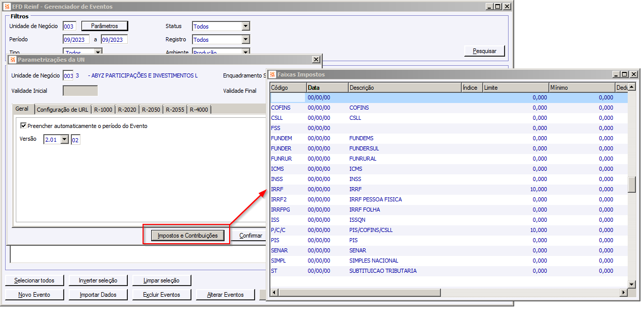Screen dimensions: 644x310
Task: Click the vertical scrollbar thumb in Faixas Impostos
Action: click(632, 184)
